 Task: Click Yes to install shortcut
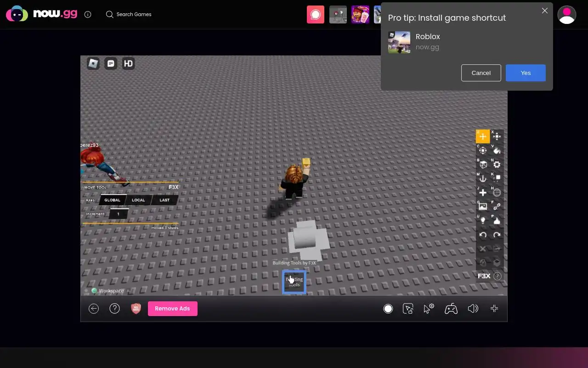(x=526, y=73)
